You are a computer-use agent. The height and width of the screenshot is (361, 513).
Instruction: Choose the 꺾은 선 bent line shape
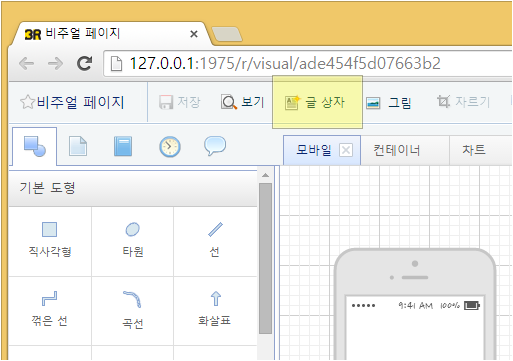(x=50, y=311)
